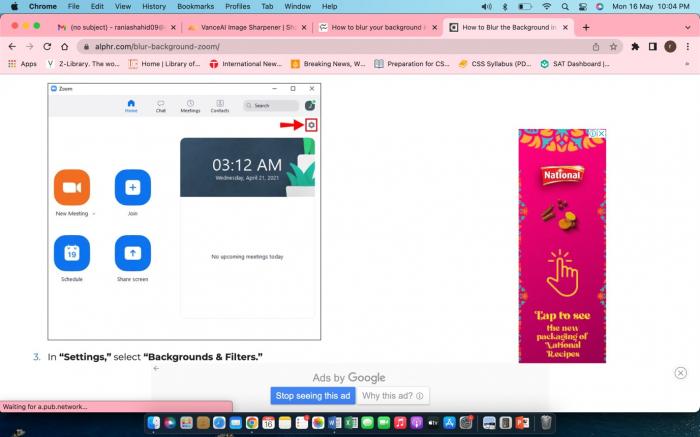Open the Apple menu
Viewport: 700px width, 437px height.
(14, 6)
